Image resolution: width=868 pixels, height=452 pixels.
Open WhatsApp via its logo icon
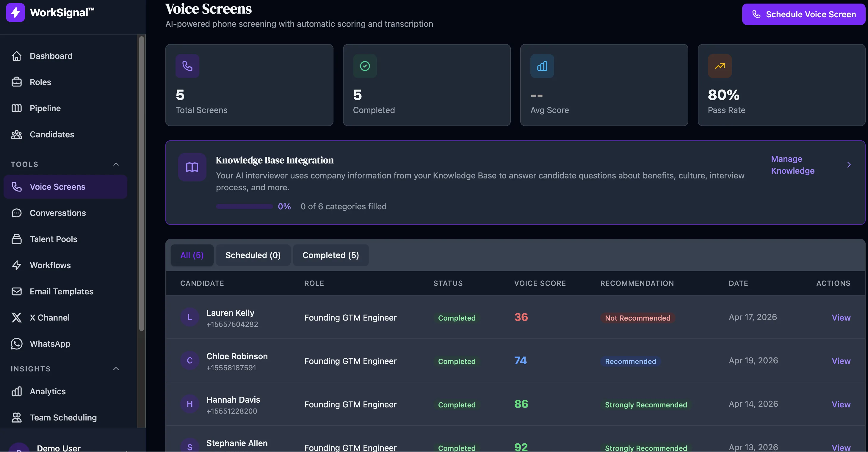click(17, 343)
